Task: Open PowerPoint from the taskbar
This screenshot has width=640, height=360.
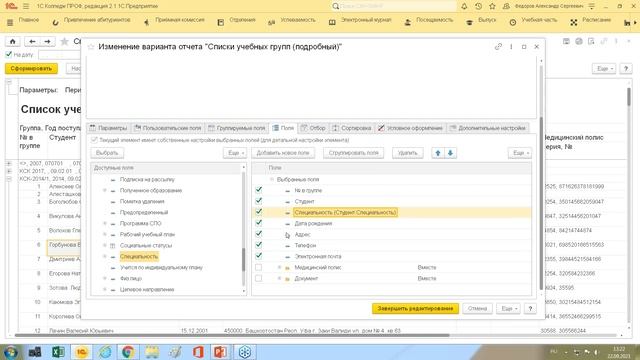Action: (221, 352)
